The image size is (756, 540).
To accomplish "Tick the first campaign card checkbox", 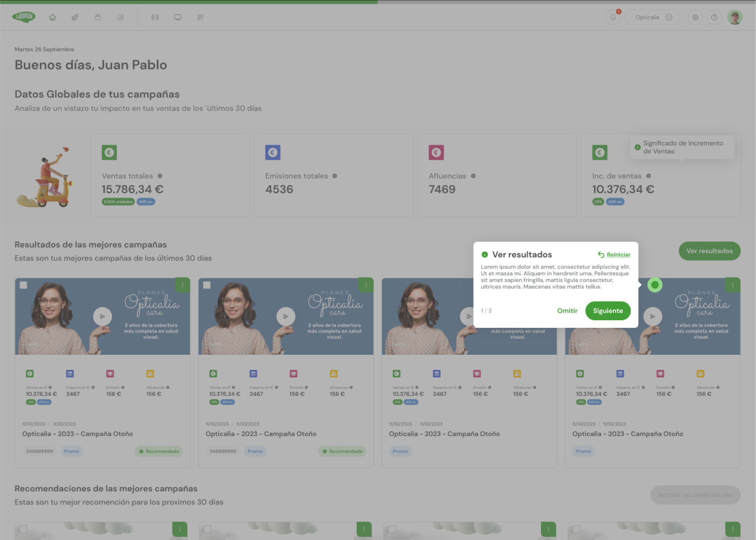I will (23, 285).
